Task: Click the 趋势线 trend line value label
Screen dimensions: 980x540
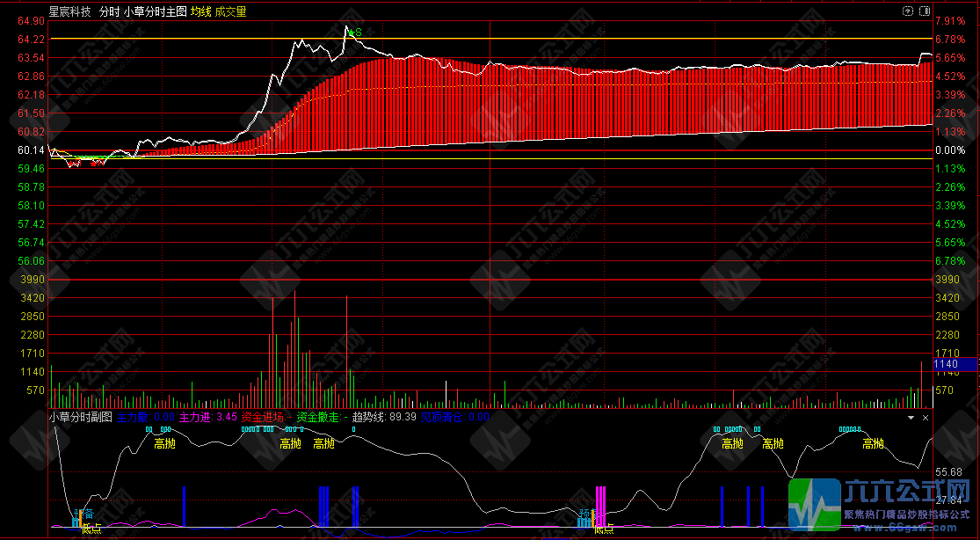Action: pyautogui.click(x=383, y=418)
